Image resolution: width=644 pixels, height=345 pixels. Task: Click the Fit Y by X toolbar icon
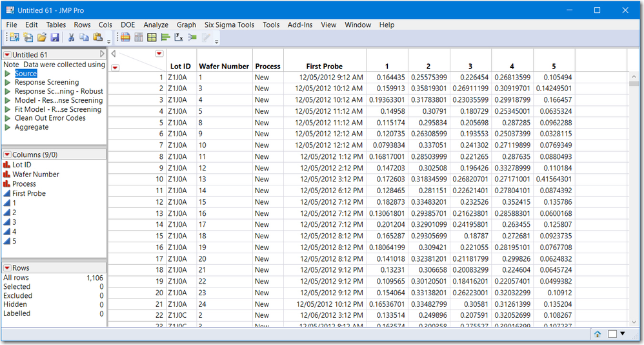[x=177, y=38]
